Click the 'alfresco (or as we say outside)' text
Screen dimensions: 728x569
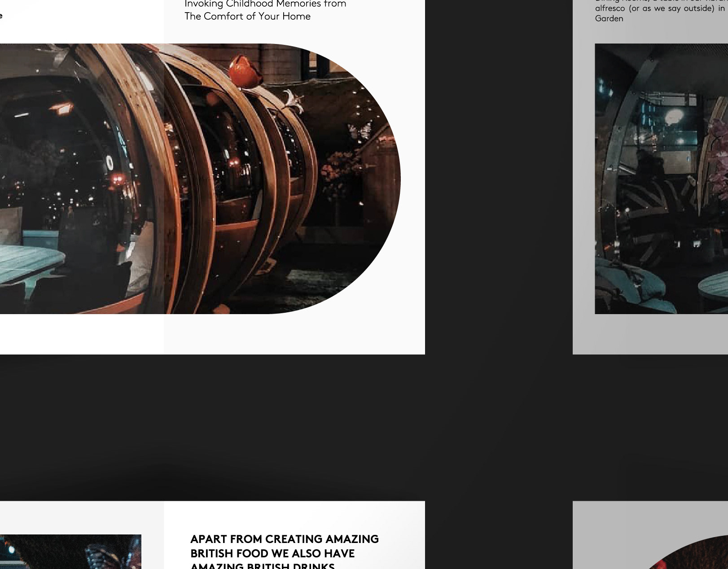(654, 9)
